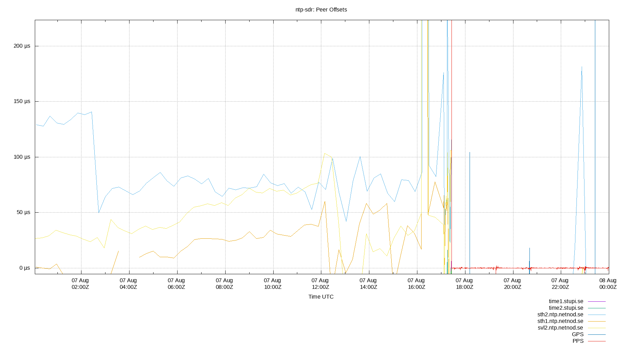Click the line sample next to time2.stupi.se
This screenshot has height=348, width=644.
[x=597, y=308]
